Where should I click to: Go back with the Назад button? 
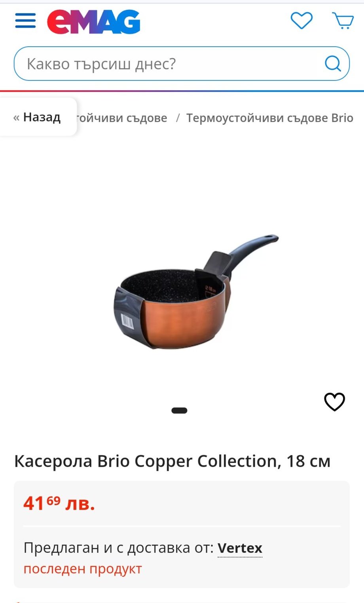pyautogui.click(x=37, y=117)
